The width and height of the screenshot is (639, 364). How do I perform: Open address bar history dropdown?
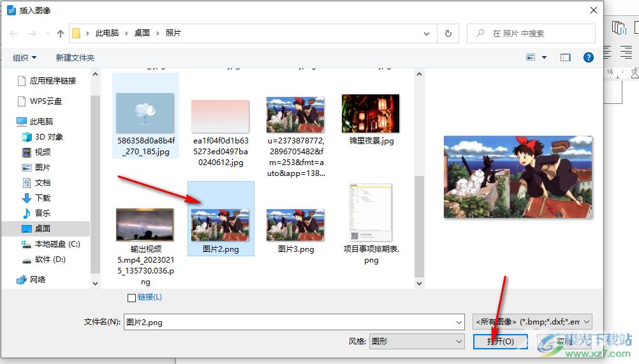(426, 33)
